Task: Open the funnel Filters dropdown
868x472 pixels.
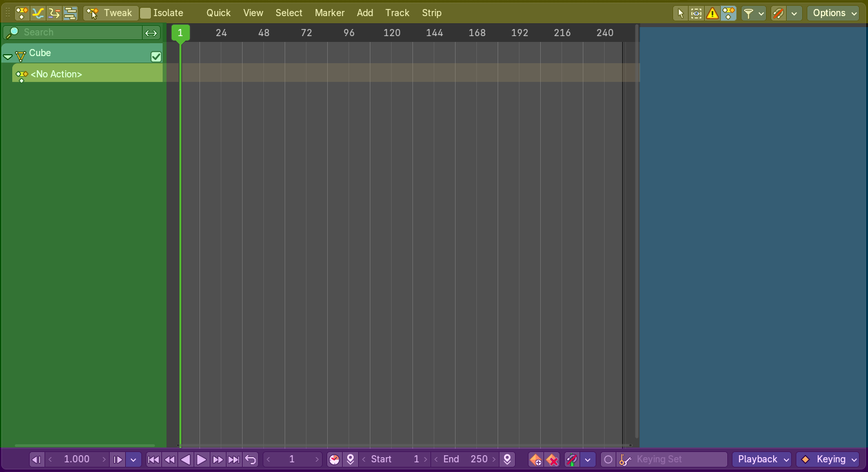Action: tap(753, 13)
